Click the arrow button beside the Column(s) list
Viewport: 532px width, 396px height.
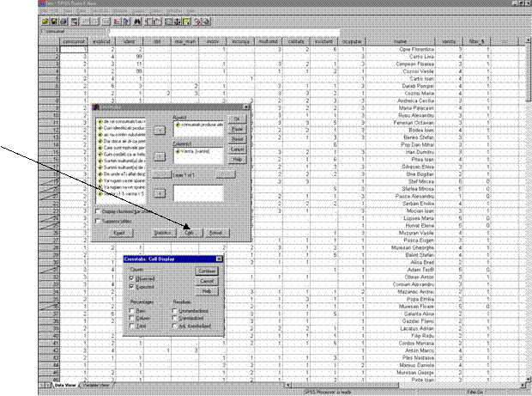pos(160,156)
